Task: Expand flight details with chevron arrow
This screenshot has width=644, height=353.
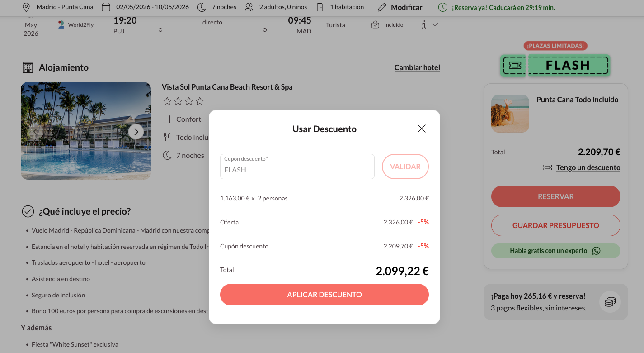Action: point(435,25)
